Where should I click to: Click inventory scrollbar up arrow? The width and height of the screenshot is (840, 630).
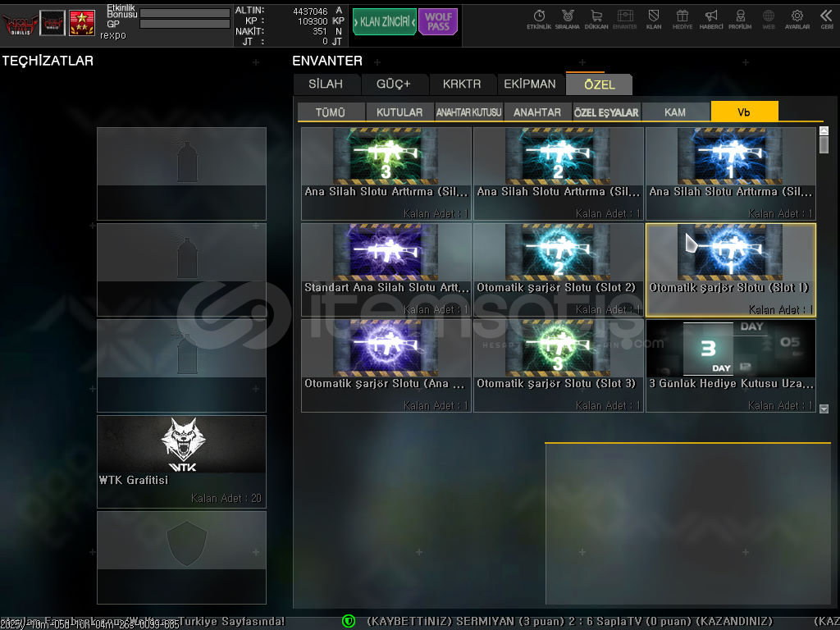[x=824, y=130]
